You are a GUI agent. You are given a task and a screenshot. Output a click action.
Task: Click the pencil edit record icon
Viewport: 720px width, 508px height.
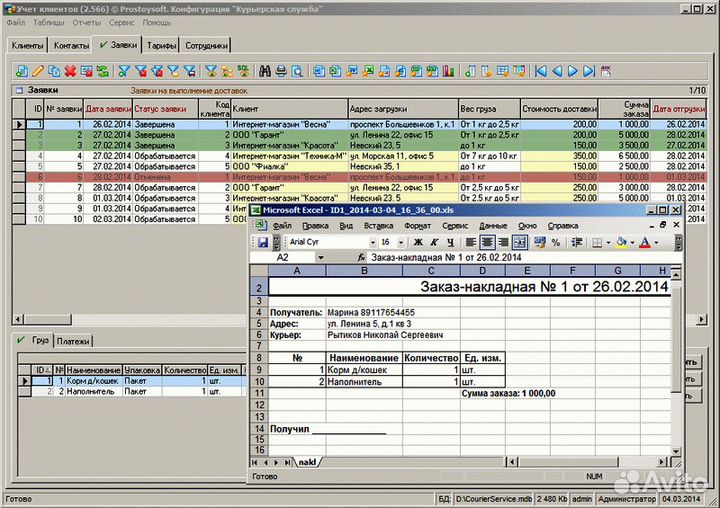point(38,71)
